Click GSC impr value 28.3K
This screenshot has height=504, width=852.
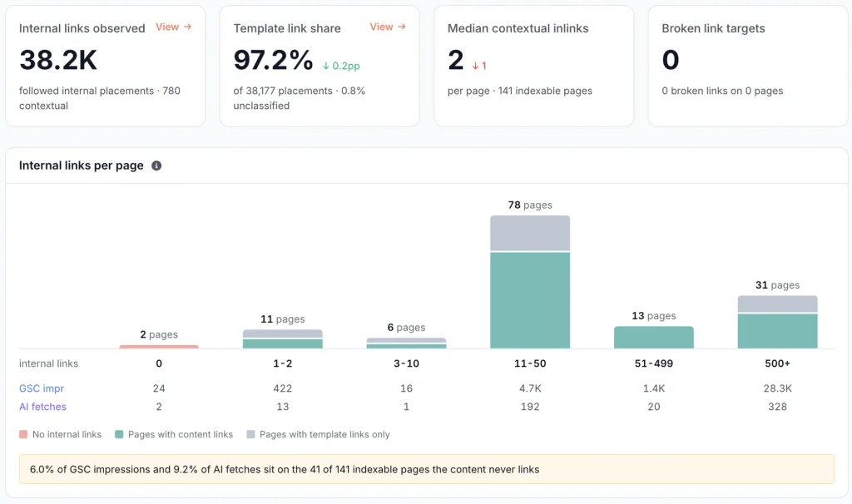778,388
